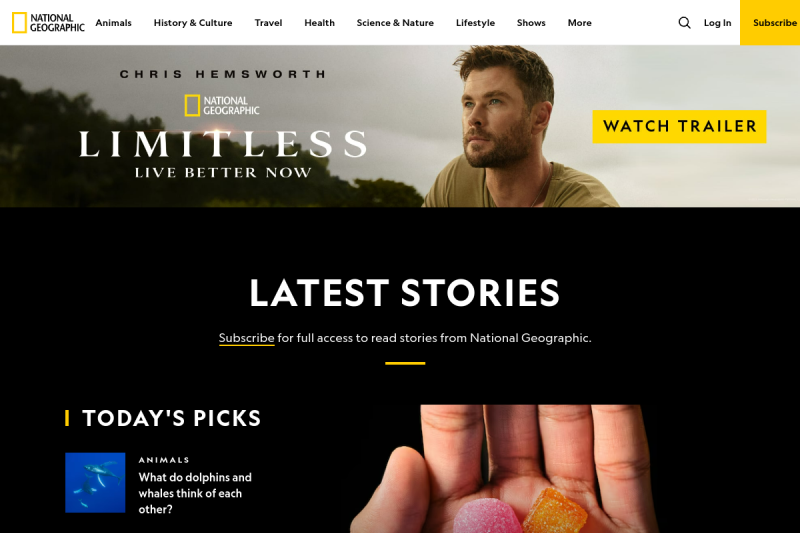Viewport: 800px width, 533px height.
Task: Open the dolphins and whales article headline
Action: (195, 493)
